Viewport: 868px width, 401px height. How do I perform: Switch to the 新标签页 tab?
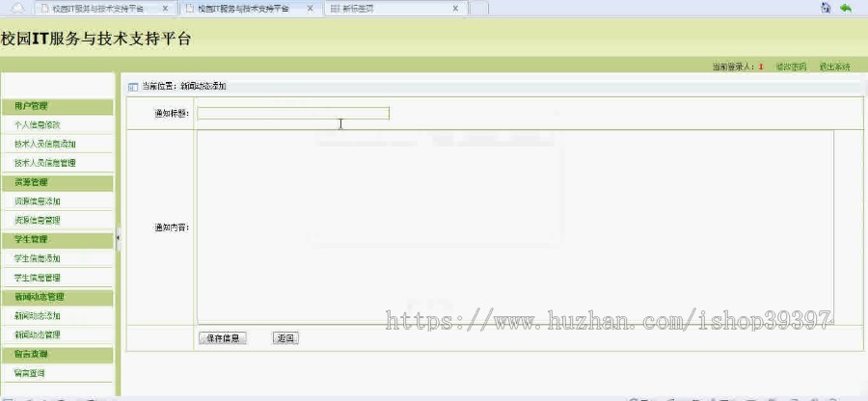[395, 9]
